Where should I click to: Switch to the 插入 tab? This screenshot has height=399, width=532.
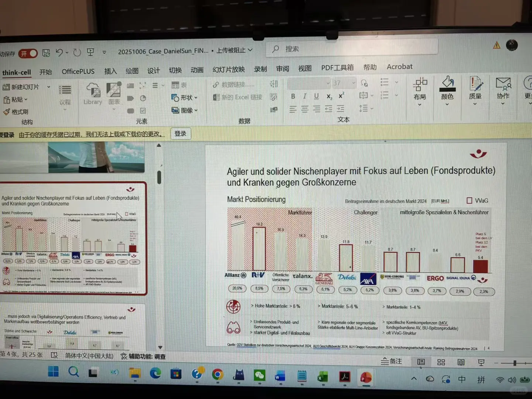pyautogui.click(x=110, y=71)
